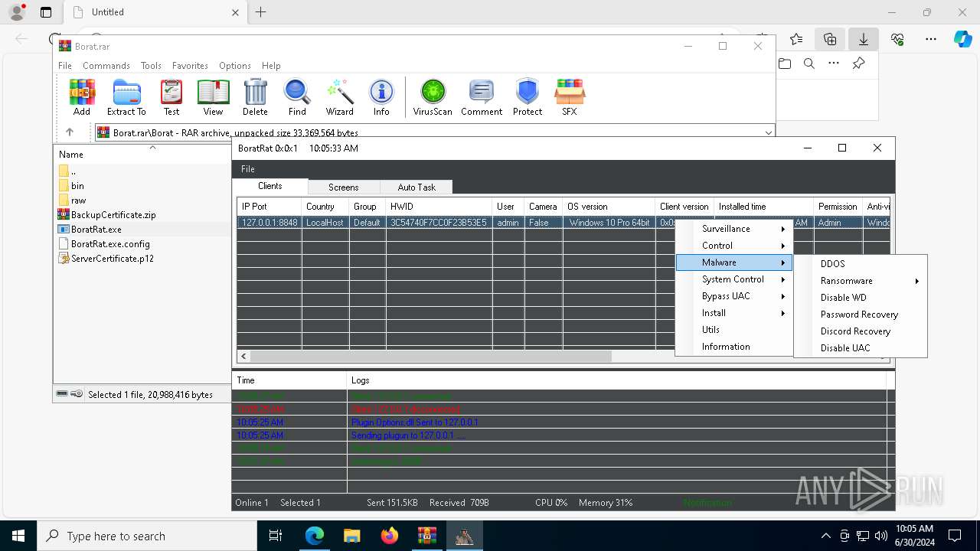This screenshot has width=980, height=551.
Task: Expand the Surveillance submenu
Action: (733, 229)
